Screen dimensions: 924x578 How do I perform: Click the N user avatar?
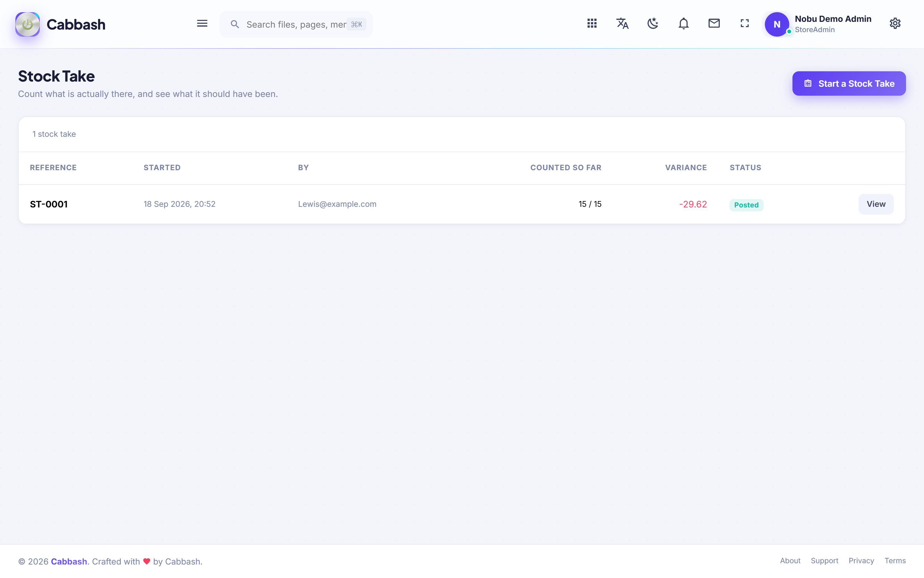pos(777,24)
